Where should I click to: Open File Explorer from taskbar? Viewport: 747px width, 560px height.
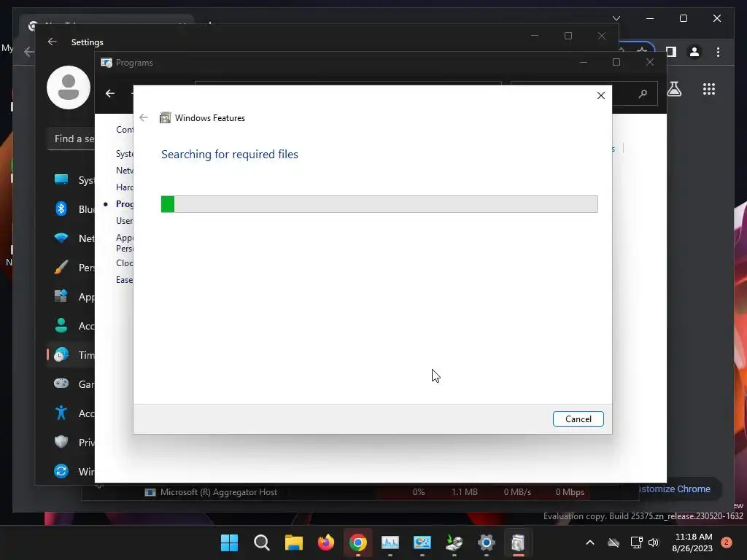pos(293,542)
